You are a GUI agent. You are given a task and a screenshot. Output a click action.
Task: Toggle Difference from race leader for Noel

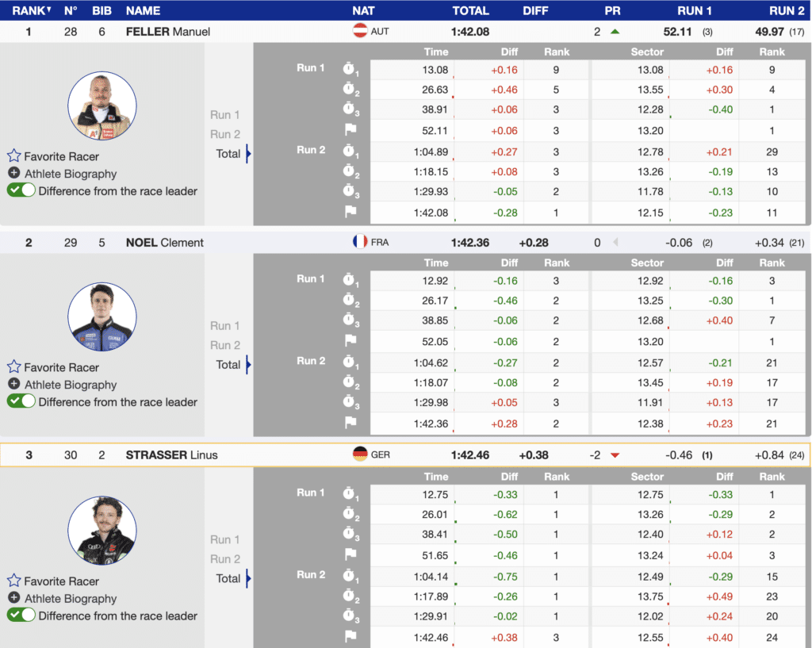[x=21, y=401]
